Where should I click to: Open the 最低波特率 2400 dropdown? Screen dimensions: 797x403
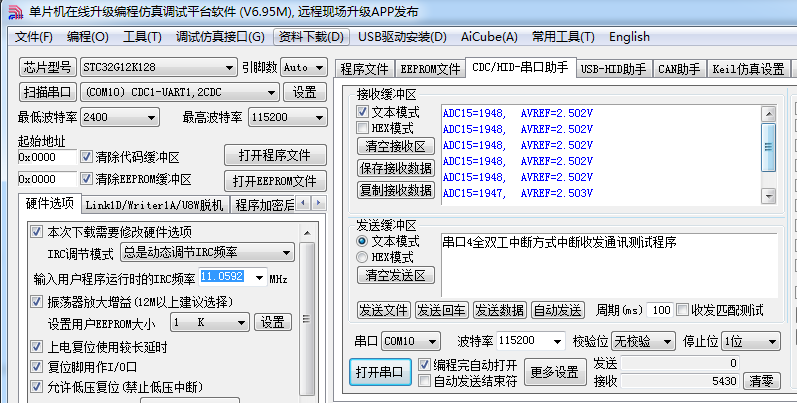point(151,117)
